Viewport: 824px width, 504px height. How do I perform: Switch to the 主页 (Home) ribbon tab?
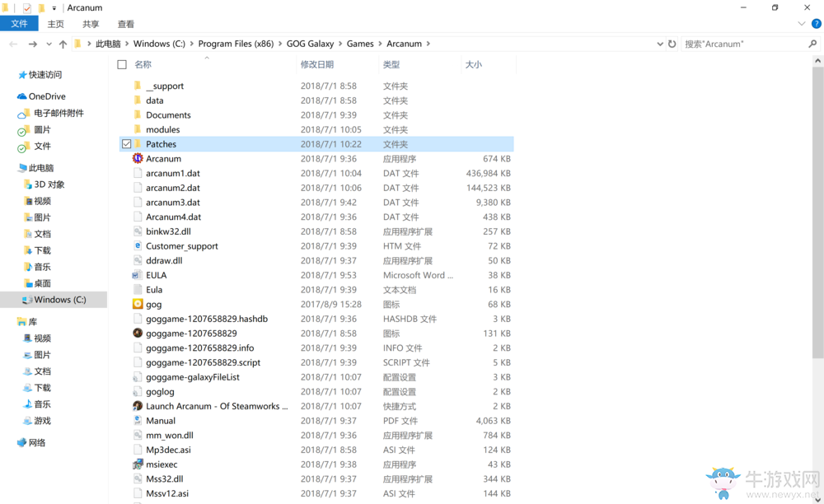55,24
